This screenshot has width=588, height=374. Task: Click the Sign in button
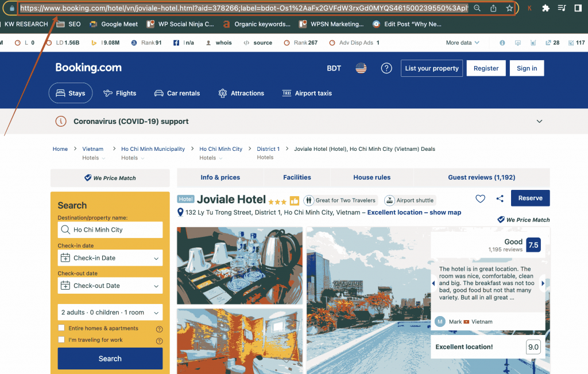tap(527, 68)
